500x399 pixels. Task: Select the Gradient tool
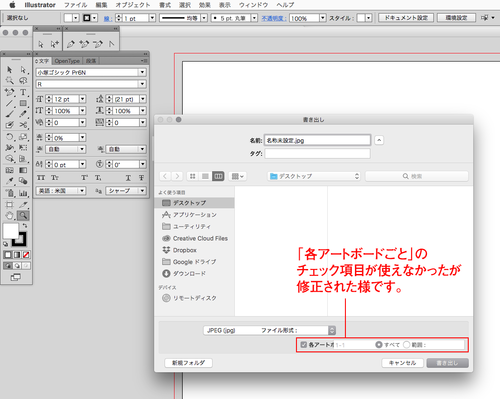(23, 170)
